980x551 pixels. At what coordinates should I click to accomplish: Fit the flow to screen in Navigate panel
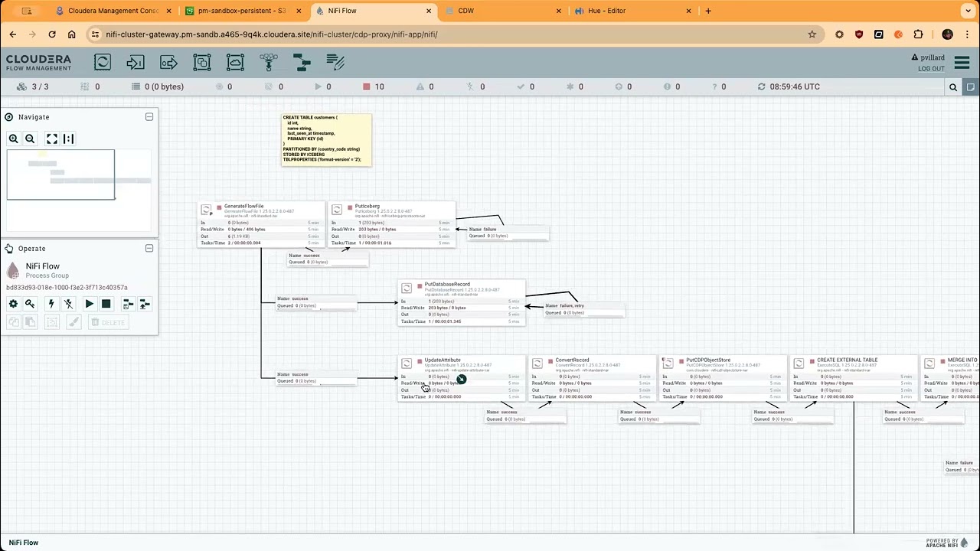point(52,139)
